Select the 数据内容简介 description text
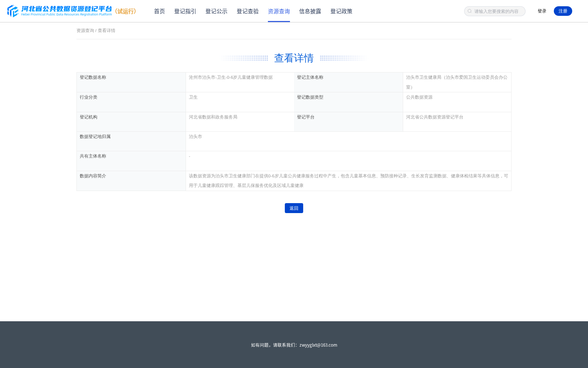588x368 pixels. pyautogui.click(x=348, y=181)
